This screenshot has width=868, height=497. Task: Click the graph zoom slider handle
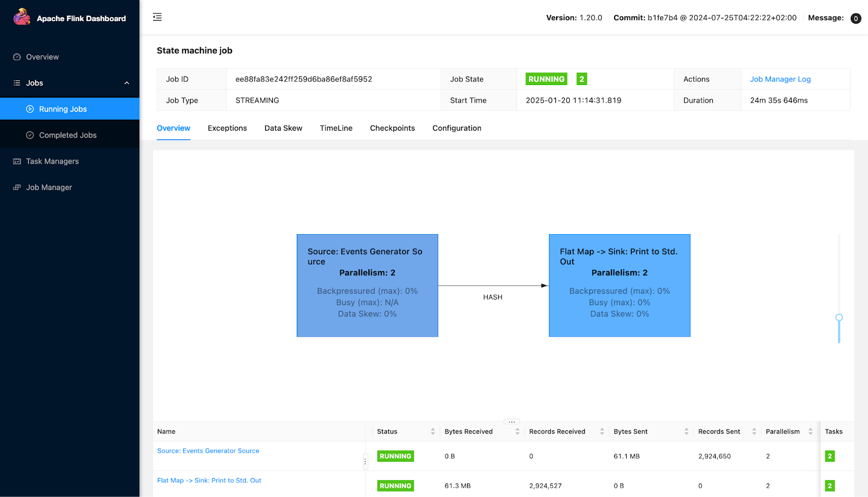click(839, 318)
